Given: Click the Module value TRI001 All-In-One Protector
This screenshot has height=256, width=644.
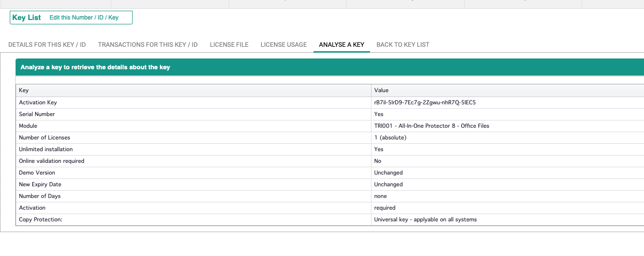Looking at the screenshot, I should click(x=431, y=126).
